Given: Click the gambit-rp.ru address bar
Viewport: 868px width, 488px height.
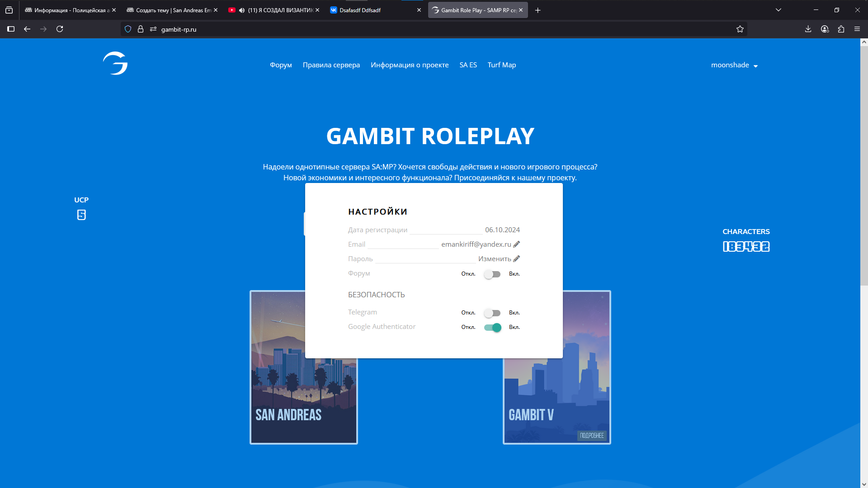Looking at the screenshot, I should [434, 29].
